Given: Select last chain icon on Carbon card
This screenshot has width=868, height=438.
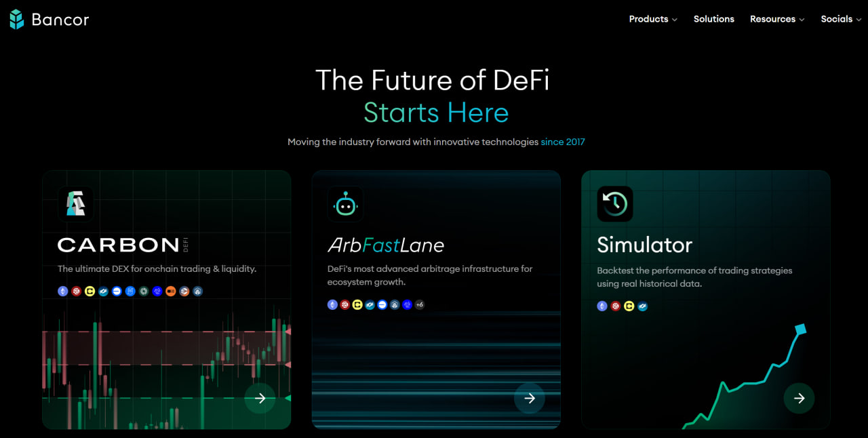Looking at the screenshot, I should 197,291.
